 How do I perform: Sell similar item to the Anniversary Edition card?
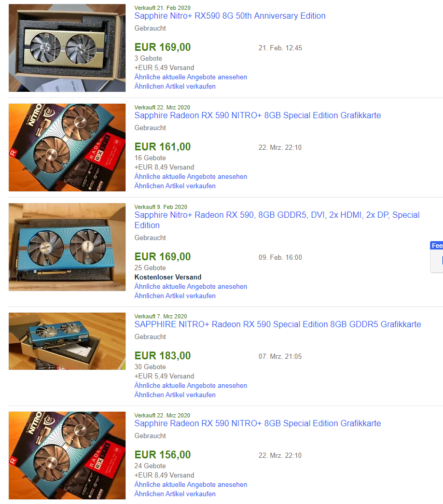(175, 87)
